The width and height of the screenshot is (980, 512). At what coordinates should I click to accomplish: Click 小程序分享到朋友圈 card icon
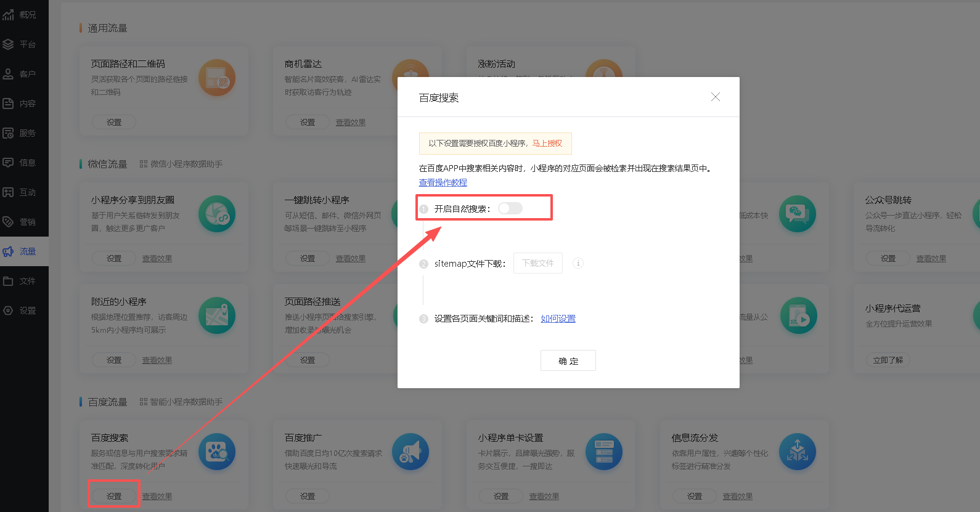217,214
